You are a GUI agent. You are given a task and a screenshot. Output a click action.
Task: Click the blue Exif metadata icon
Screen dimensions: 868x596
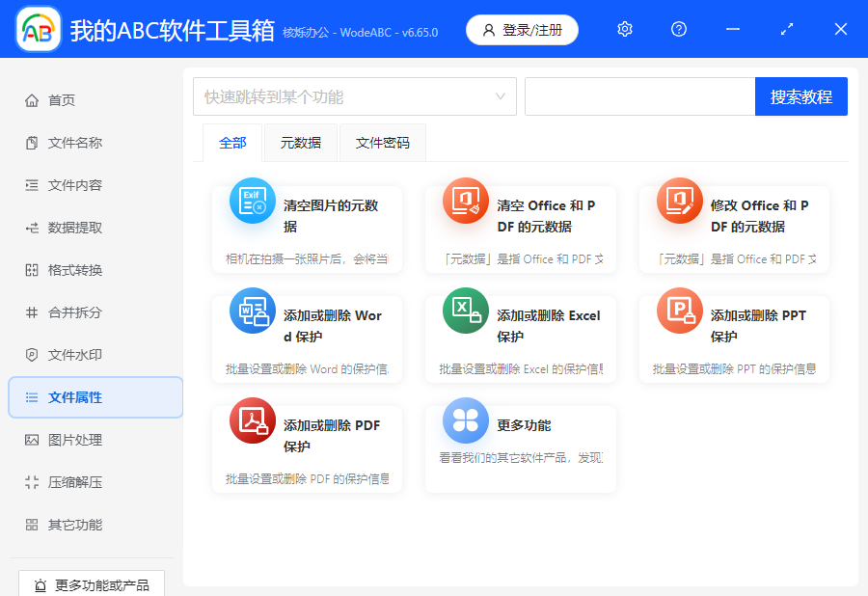[x=253, y=201]
